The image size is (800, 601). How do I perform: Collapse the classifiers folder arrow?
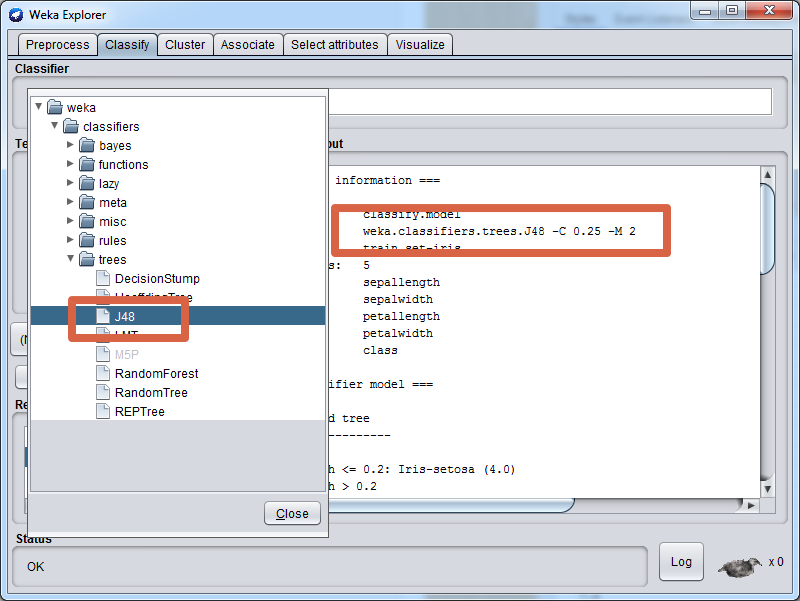[x=55, y=126]
